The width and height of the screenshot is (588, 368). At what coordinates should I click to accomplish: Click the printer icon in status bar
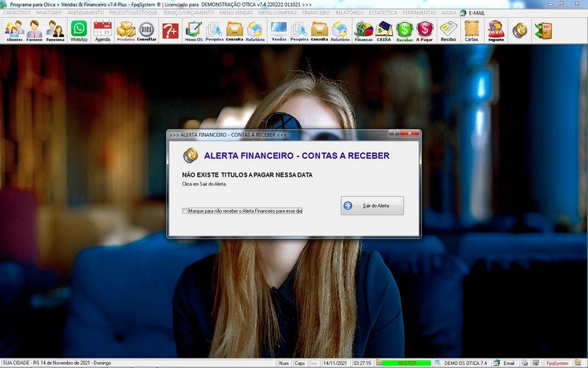click(x=525, y=363)
